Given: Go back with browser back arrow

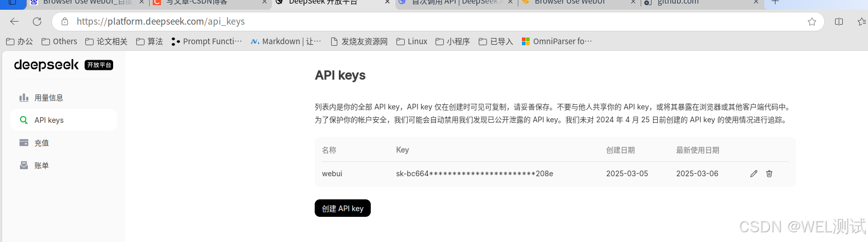Looking at the screenshot, I should 14,22.
